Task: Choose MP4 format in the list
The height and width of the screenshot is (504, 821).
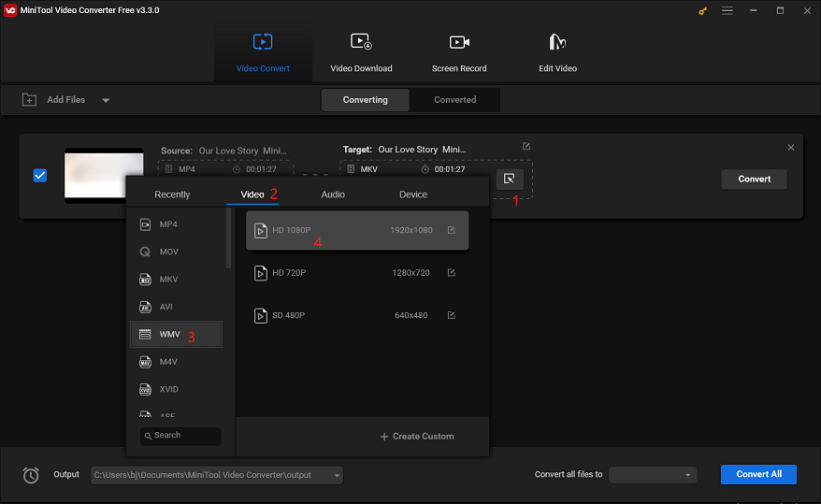Action: tap(177, 224)
